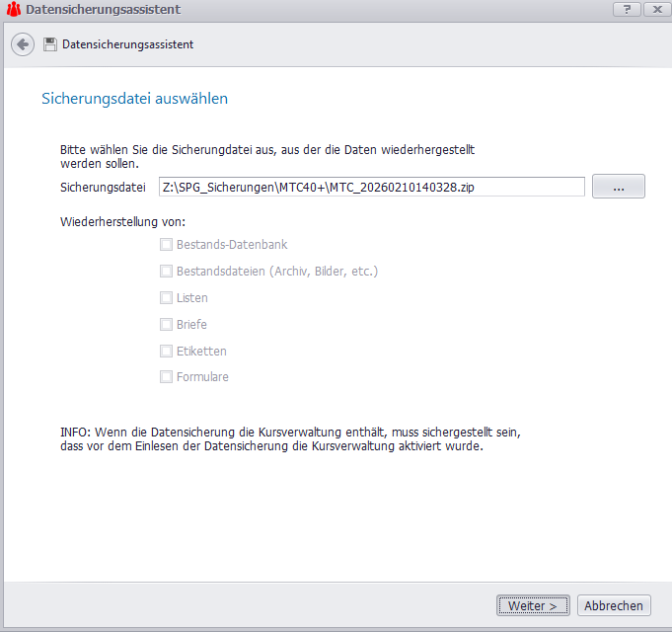672x632 pixels.
Task: Click the Datensicherungsassistent title bar text
Action: (103, 10)
